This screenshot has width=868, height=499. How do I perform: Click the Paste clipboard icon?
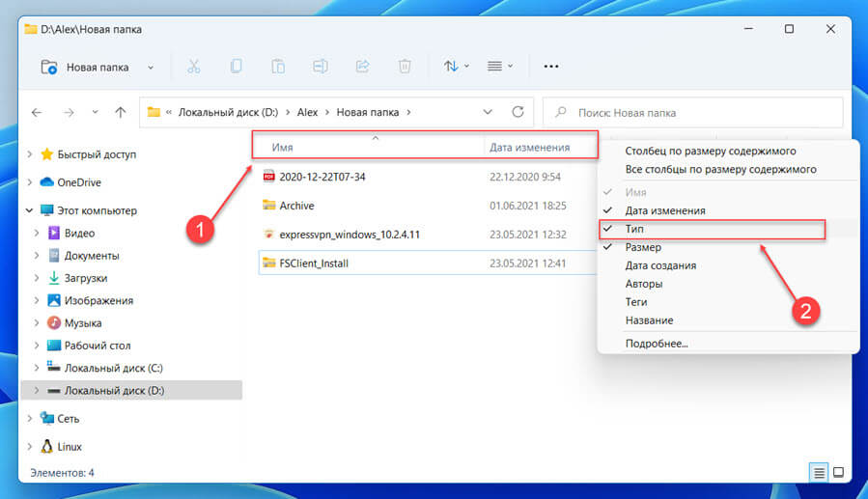278,67
